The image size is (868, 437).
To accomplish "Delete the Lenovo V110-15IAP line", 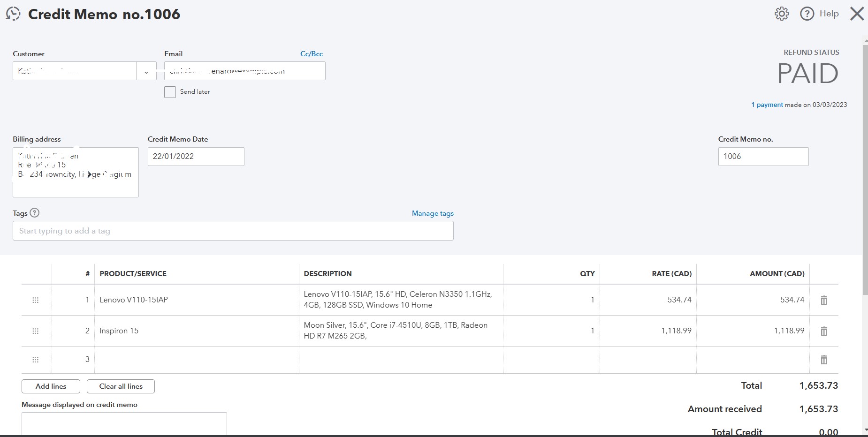I will click(x=824, y=300).
